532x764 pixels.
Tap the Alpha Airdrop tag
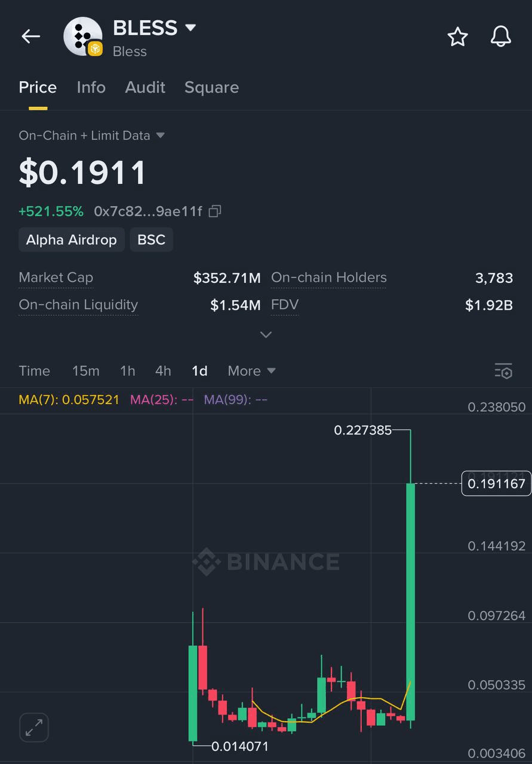pyautogui.click(x=72, y=240)
